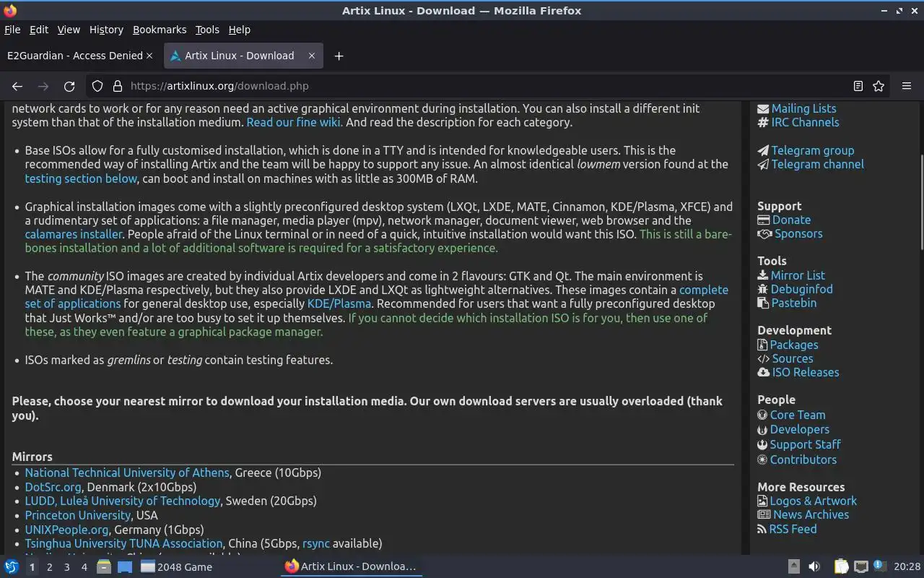Image resolution: width=924 pixels, height=578 pixels.
Task: Click the network tray icon
Action: (x=860, y=567)
